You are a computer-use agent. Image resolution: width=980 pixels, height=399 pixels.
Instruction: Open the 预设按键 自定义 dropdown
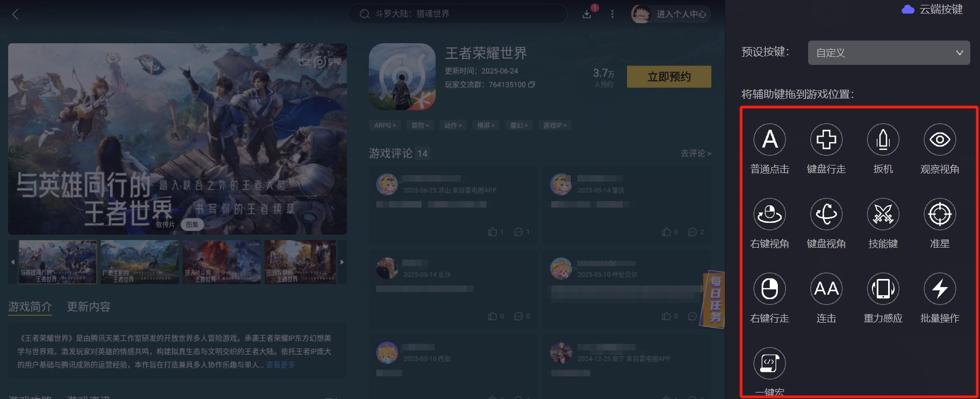coord(889,52)
